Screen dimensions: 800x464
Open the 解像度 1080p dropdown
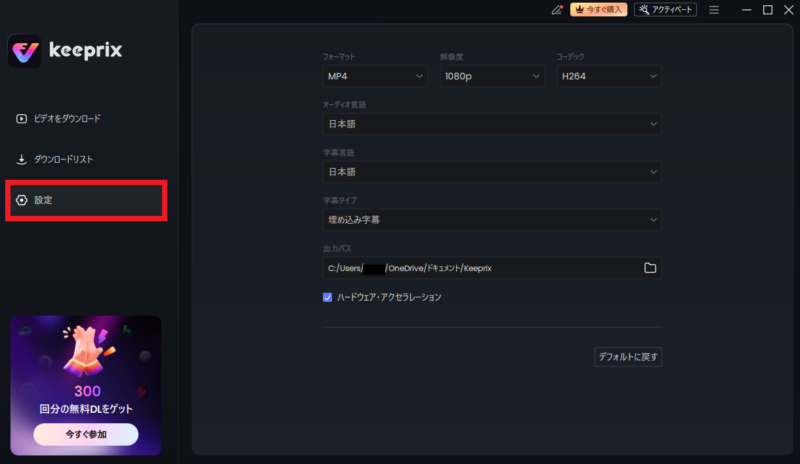tap(491, 76)
